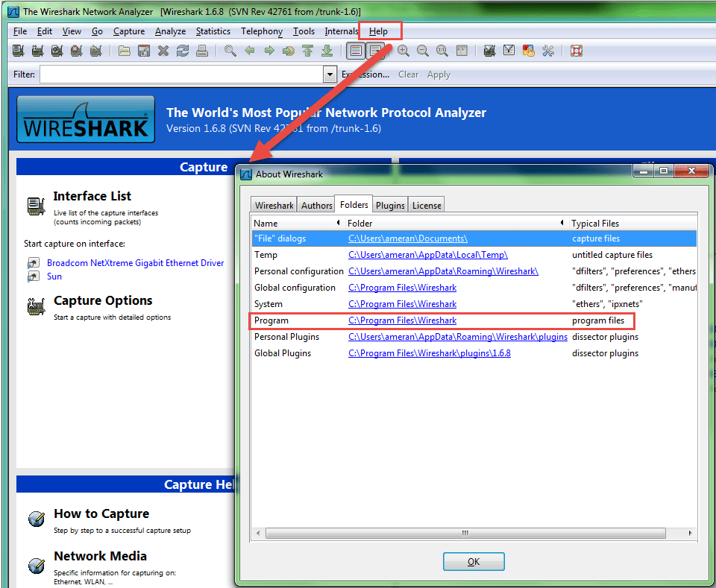Click the Edit display filters toolbar icon

509,51
